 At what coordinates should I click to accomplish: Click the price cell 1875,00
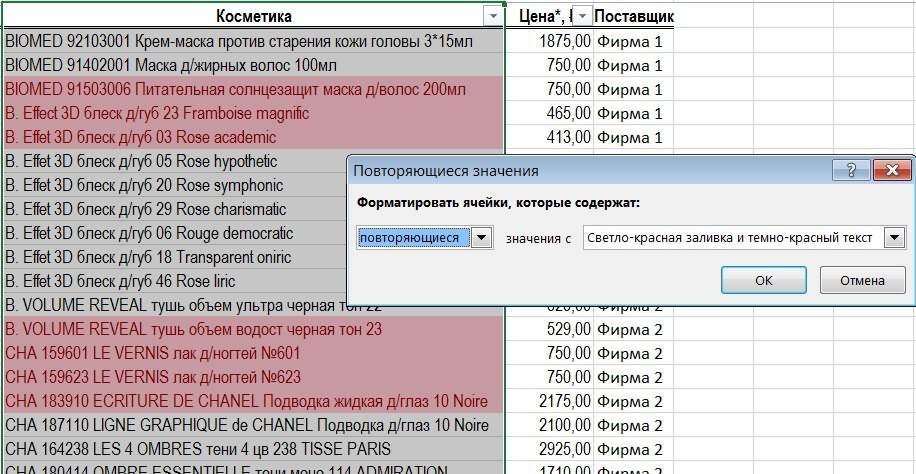pos(549,41)
